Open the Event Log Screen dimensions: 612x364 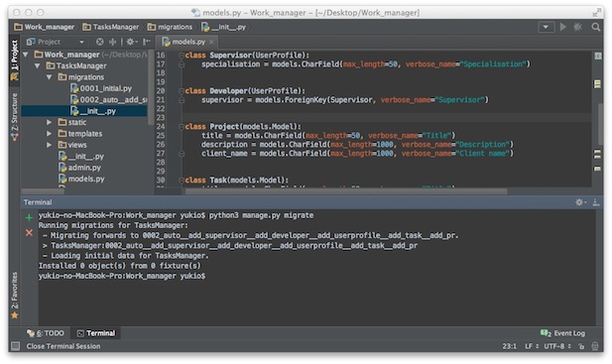(562, 333)
